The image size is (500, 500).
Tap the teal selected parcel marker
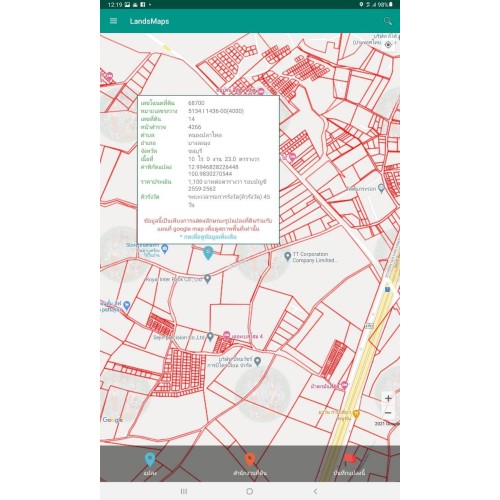click(x=208, y=253)
